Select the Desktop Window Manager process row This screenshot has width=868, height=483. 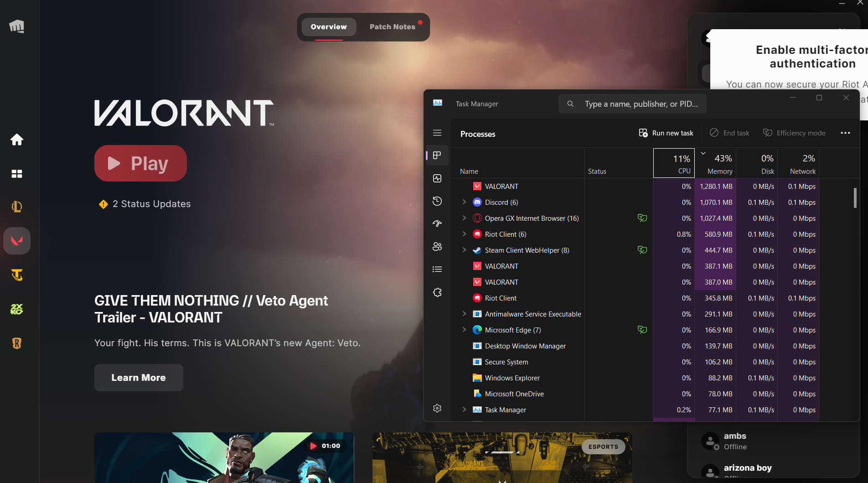635,346
